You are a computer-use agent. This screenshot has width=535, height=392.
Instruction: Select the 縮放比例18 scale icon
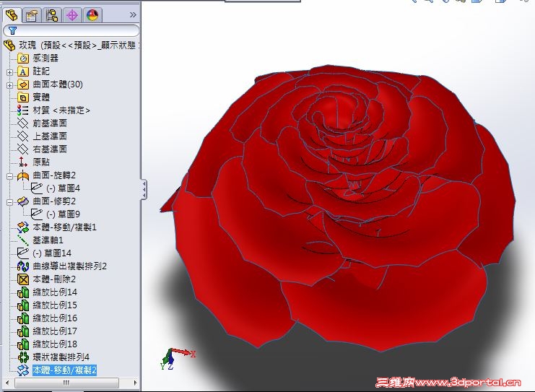(23, 344)
